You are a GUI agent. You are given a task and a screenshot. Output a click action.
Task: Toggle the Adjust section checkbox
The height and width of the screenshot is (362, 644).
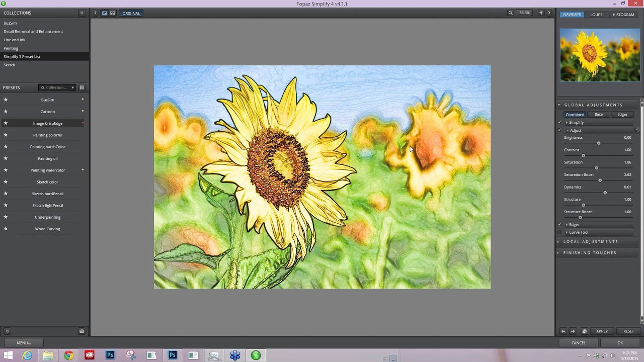click(559, 130)
